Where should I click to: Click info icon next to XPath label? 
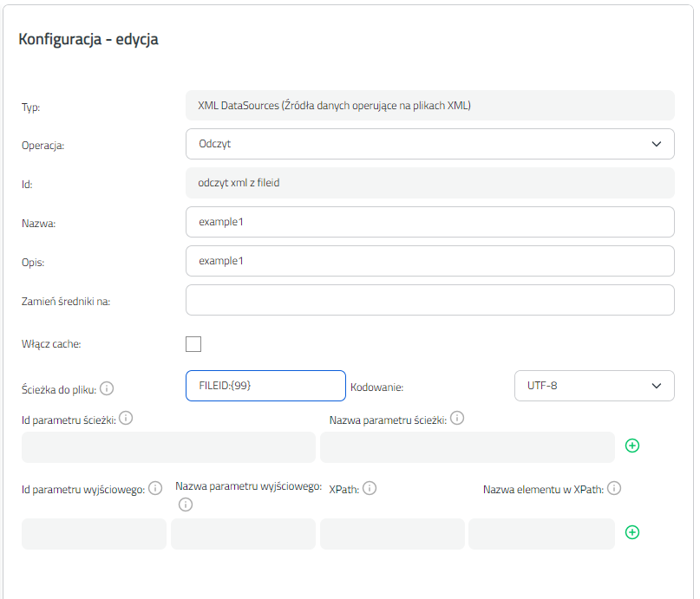(x=370, y=488)
